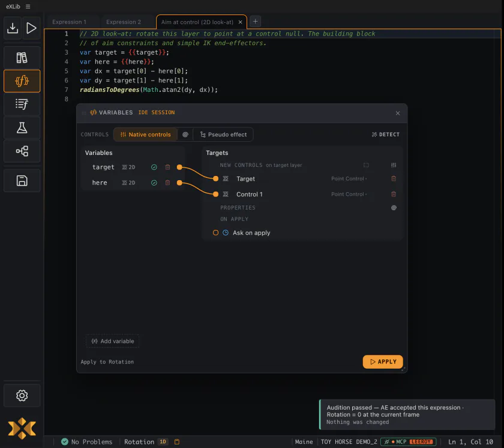Open settings gear in sidebar
Screen dimensions: 504x448
[x=22, y=395]
